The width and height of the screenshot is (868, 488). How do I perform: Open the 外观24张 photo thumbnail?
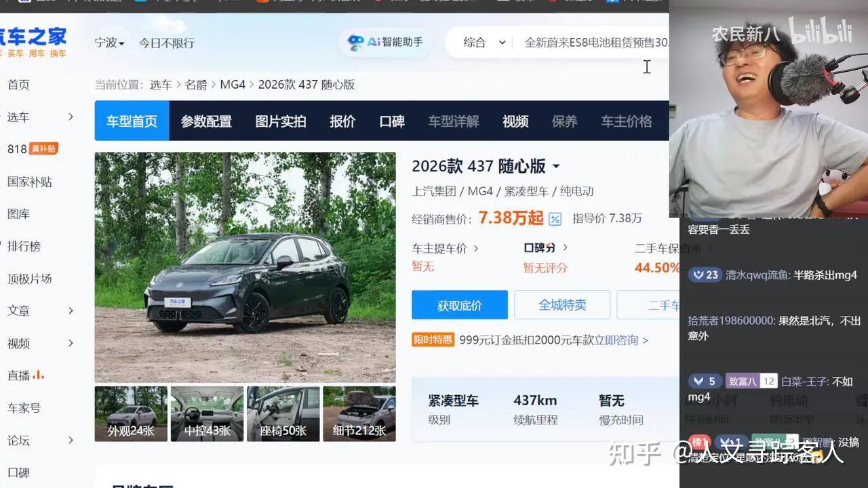130,413
